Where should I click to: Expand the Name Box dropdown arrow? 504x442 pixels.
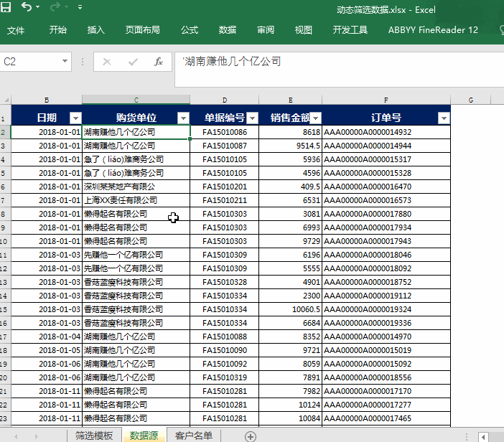(65, 61)
